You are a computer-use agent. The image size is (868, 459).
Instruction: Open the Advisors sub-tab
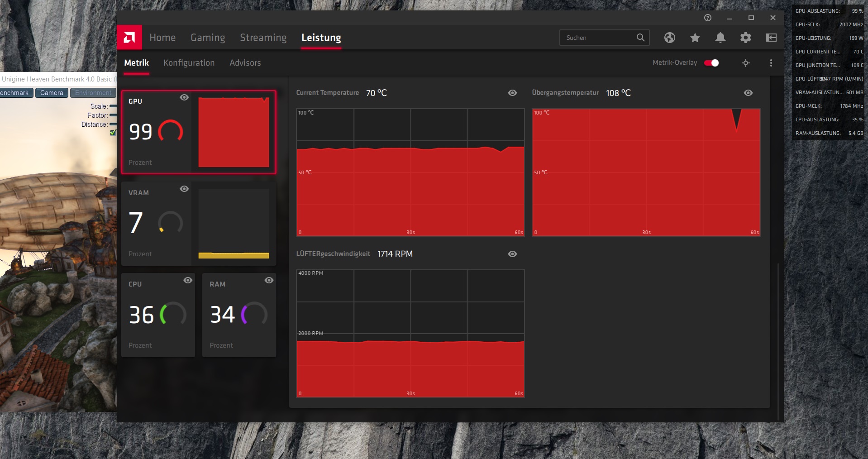(x=245, y=63)
